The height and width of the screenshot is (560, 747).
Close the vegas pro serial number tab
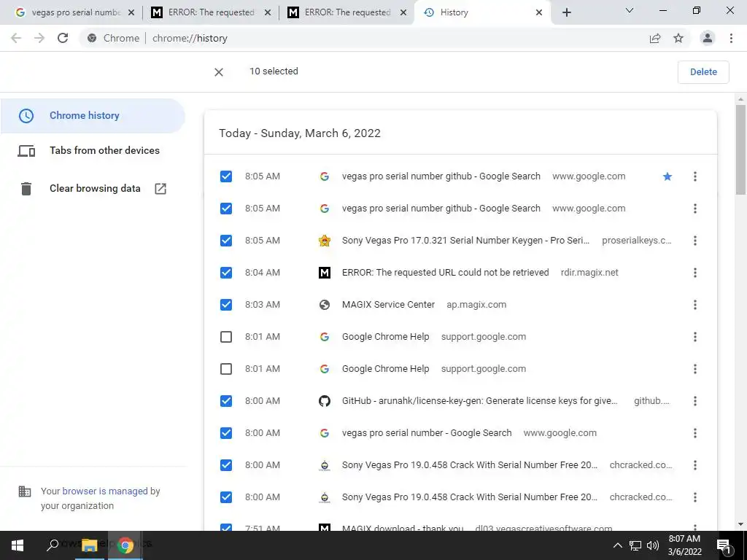(x=131, y=12)
